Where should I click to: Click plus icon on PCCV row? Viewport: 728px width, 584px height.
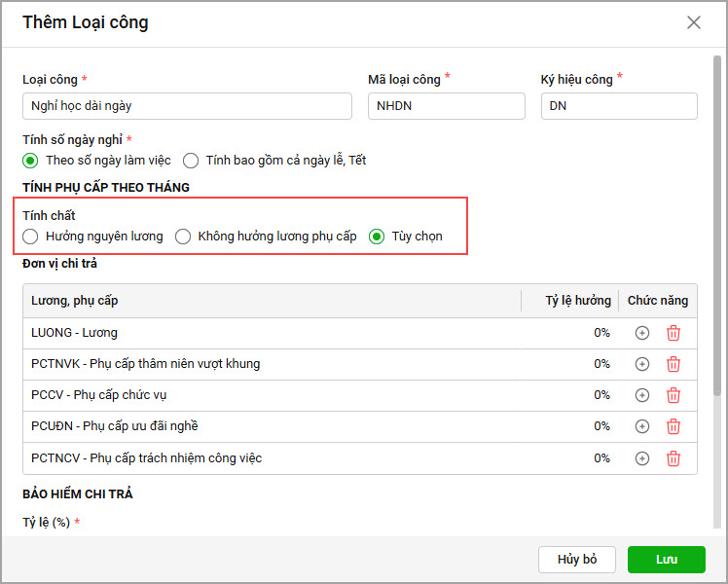[642, 395]
